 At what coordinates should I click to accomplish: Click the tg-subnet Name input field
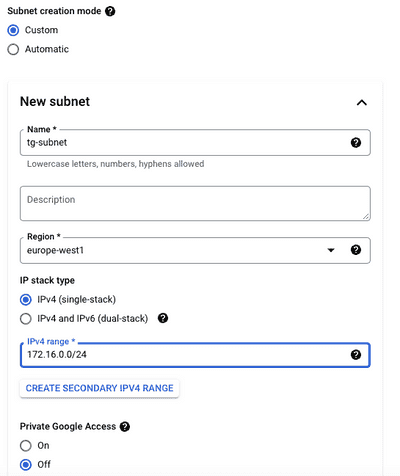tap(195, 143)
